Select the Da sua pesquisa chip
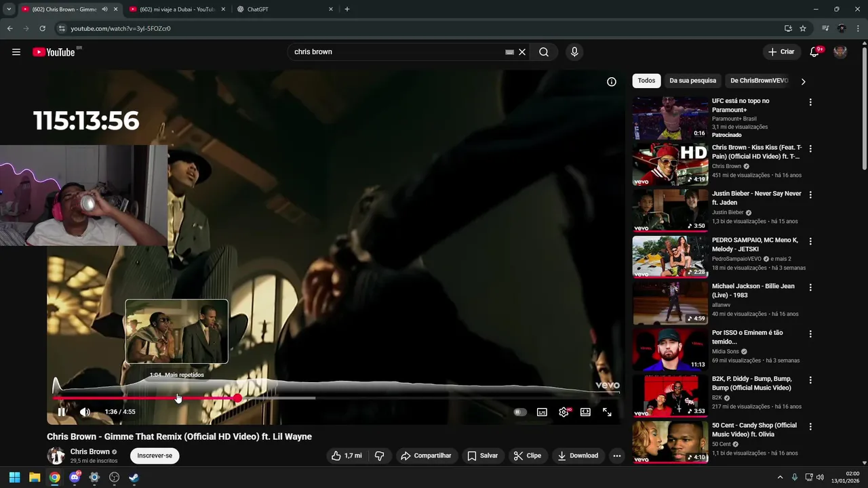The height and width of the screenshot is (488, 868). coord(692,81)
